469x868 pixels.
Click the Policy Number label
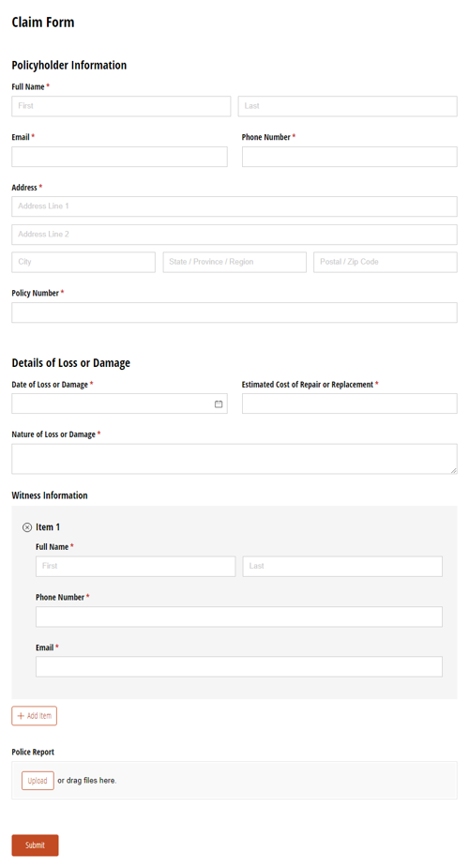35,293
